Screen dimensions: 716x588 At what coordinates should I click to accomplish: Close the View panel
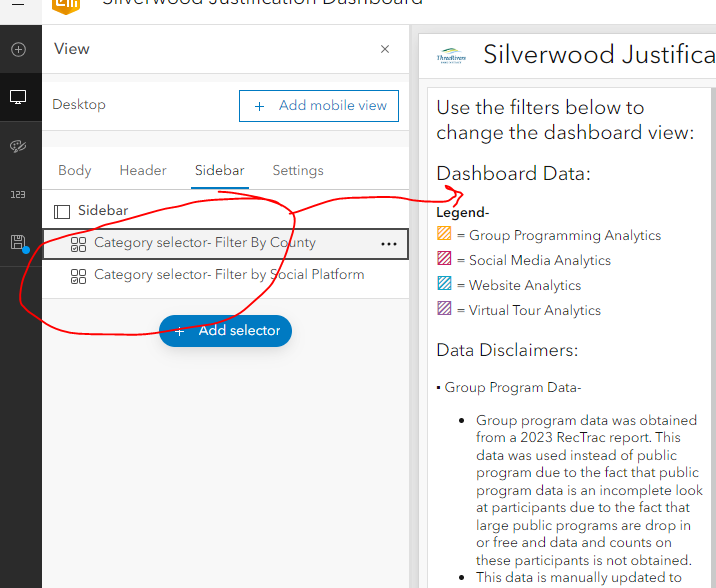[x=385, y=49]
